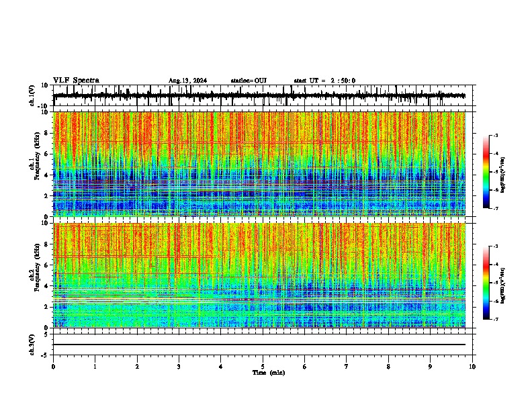Viewport: 532px width, 411px height.
Task: Click the ch.1 frequency axis "4" tick label
Action: [47, 175]
